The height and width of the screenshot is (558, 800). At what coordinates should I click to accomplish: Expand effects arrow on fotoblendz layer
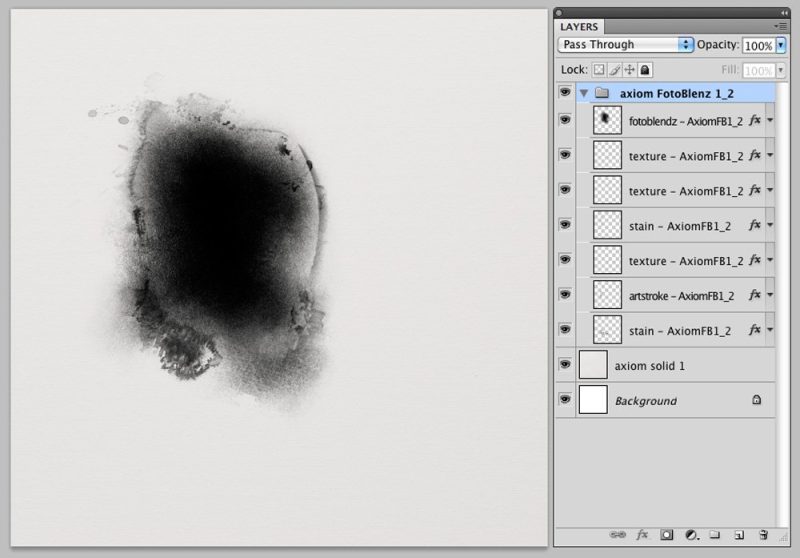[770, 120]
